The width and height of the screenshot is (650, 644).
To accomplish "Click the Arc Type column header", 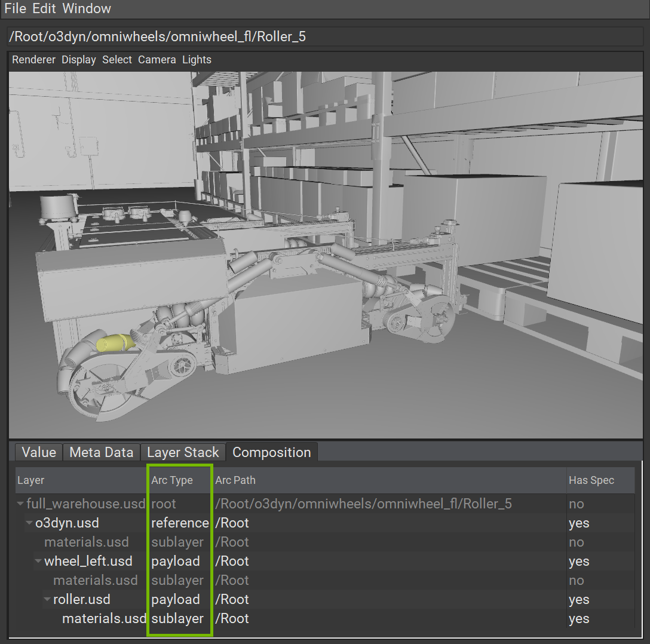I will coord(172,480).
